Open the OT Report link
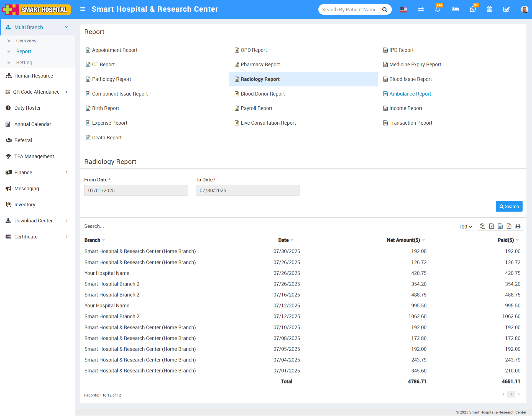Image resolution: width=532 pixels, height=416 pixels. [100, 65]
